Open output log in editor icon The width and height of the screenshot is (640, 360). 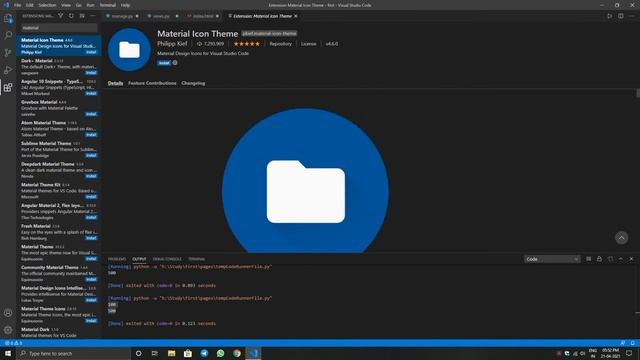[610, 259]
